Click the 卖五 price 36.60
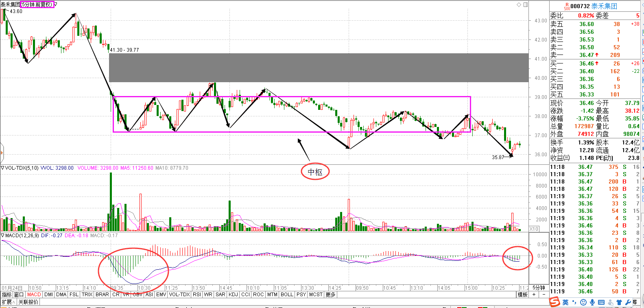The image size is (644, 308). click(x=587, y=24)
